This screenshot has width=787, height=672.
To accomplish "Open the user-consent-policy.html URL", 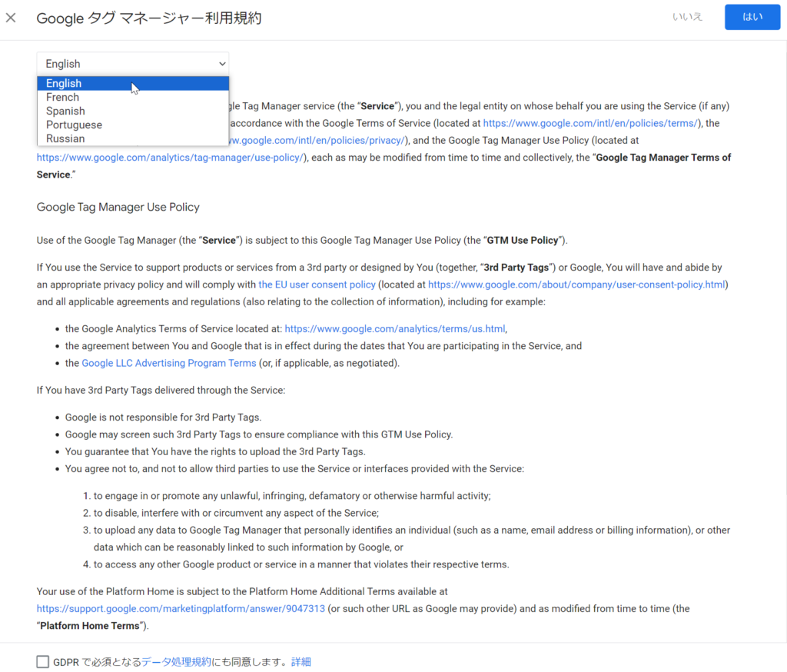I will click(576, 284).
